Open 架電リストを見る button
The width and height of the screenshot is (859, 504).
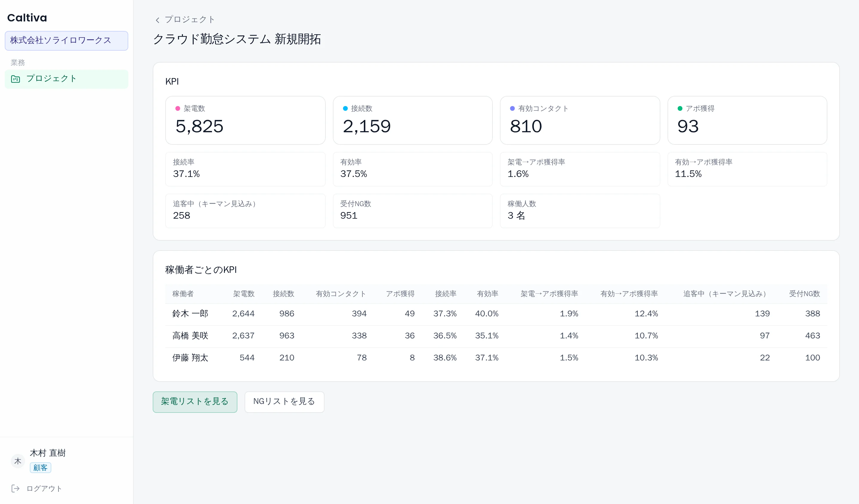(x=195, y=402)
